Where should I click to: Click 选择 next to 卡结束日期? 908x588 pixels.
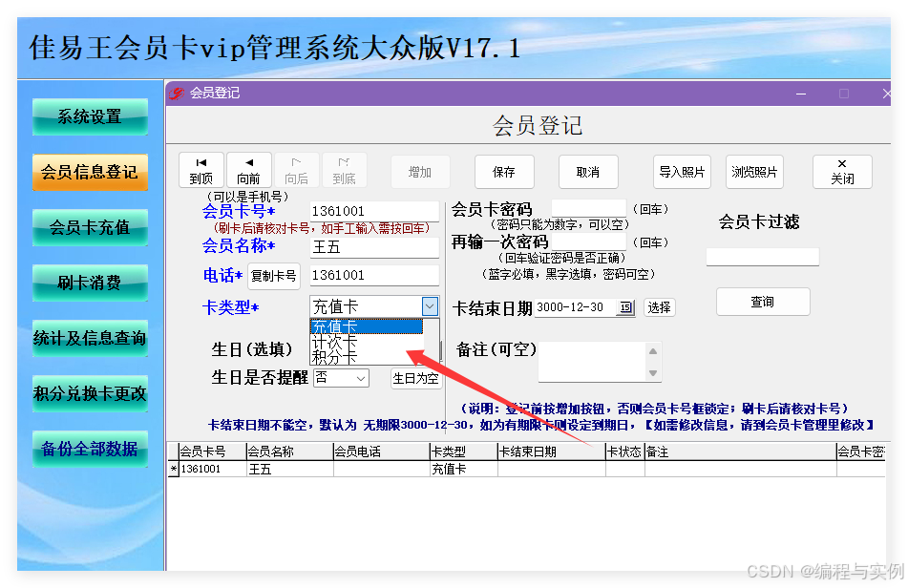[x=660, y=307]
